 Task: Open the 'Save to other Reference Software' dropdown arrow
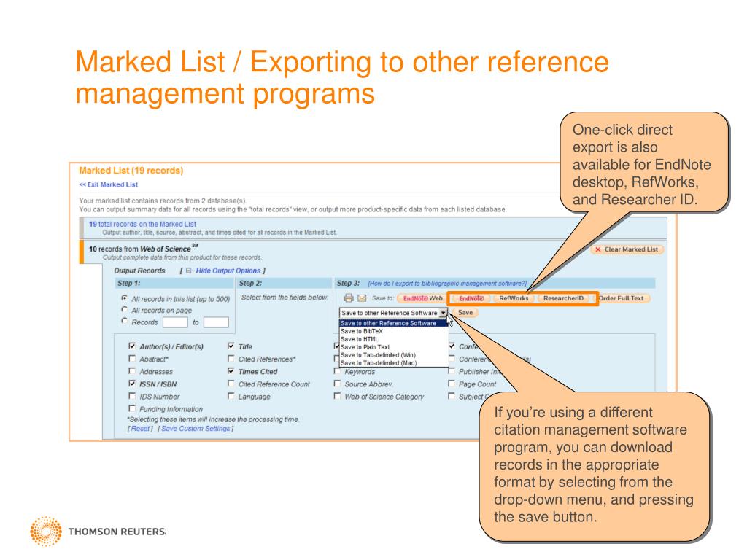point(443,313)
